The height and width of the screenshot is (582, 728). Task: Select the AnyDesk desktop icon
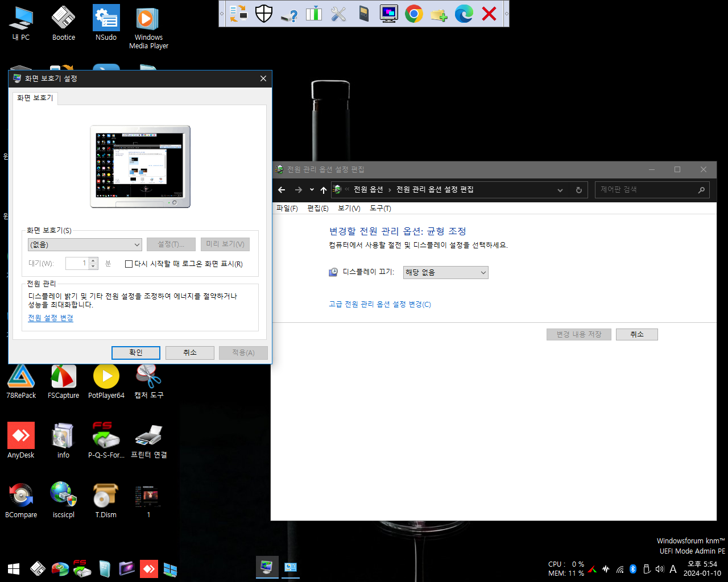(21, 440)
